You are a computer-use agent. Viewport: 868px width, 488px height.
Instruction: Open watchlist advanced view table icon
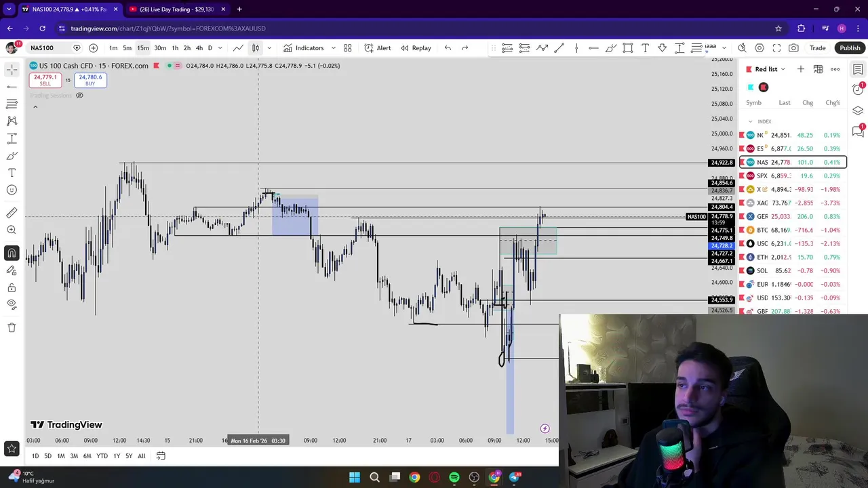point(818,69)
